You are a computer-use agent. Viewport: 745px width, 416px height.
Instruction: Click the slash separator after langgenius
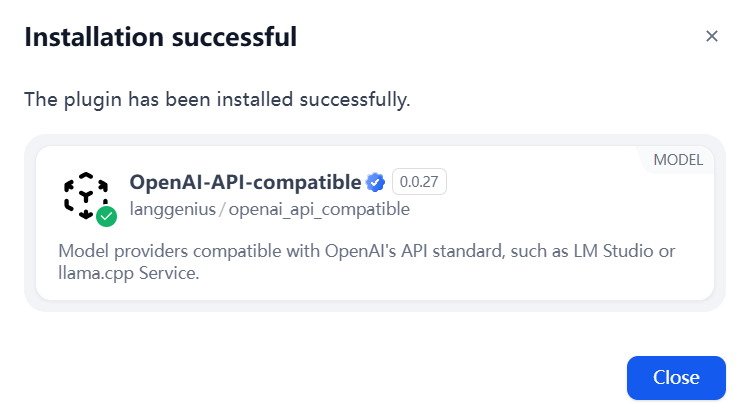point(222,209)
